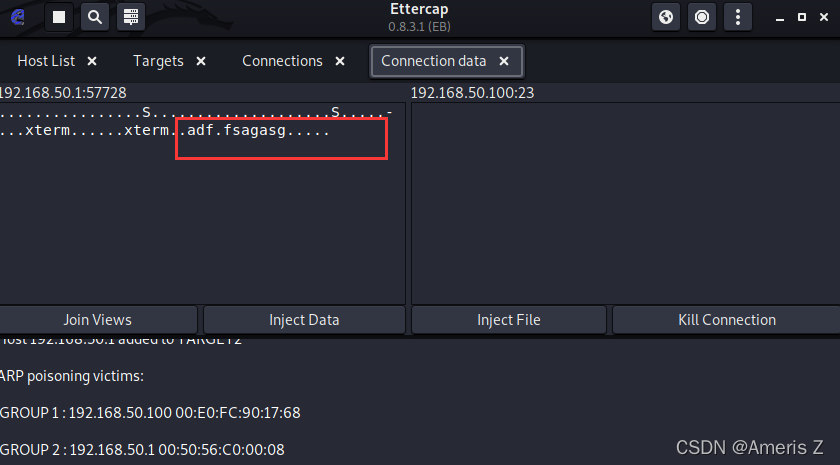This screenshot has height=465, width=840.
Task: Open the scan for hosts magnifier
Action: tap(95, 17)
